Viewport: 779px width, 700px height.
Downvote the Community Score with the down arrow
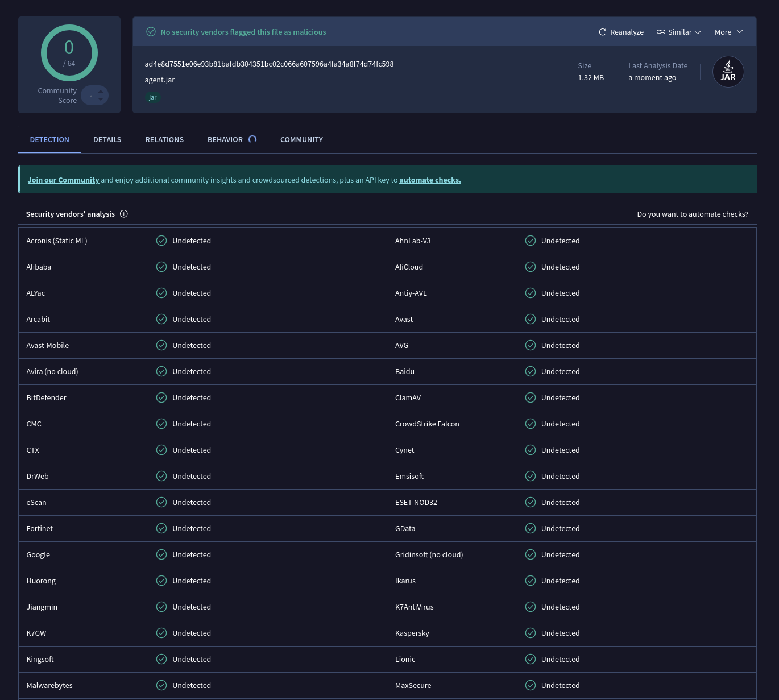point(101,99)
